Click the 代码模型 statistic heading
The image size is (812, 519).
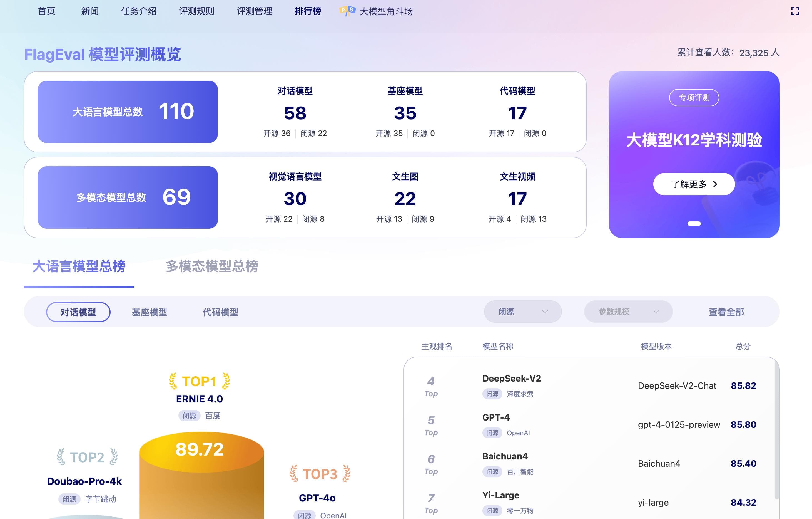click(517, 91)
